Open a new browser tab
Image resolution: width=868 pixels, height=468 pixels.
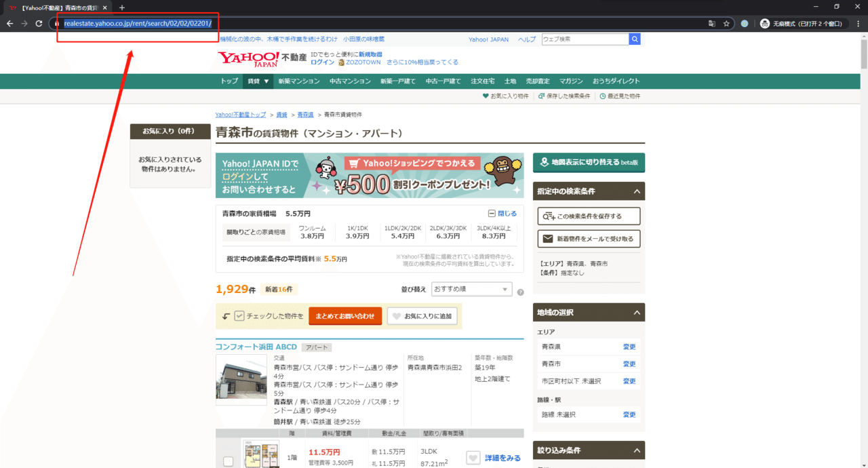(122, 7)
